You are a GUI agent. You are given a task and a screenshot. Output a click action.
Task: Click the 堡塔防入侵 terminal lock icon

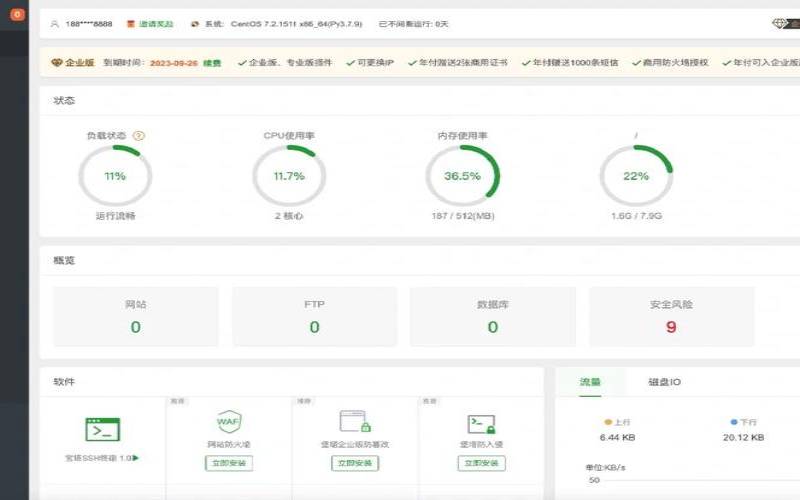pos(481,424)
